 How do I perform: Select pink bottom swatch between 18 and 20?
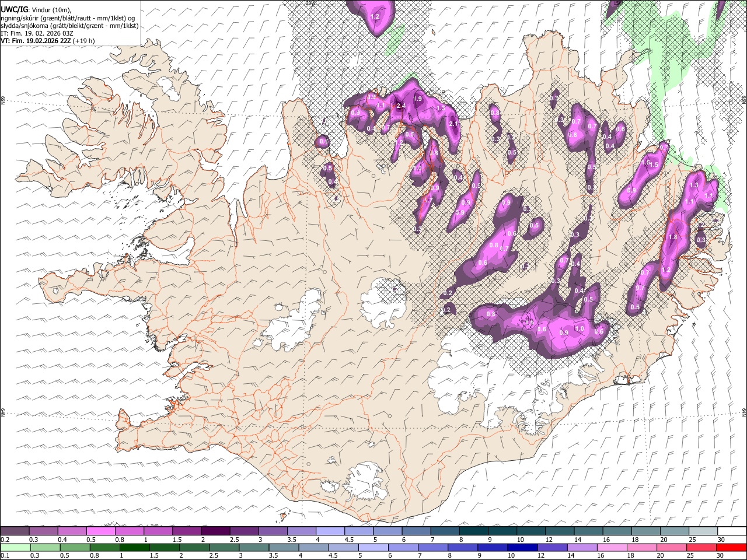[x=641, y=547]
